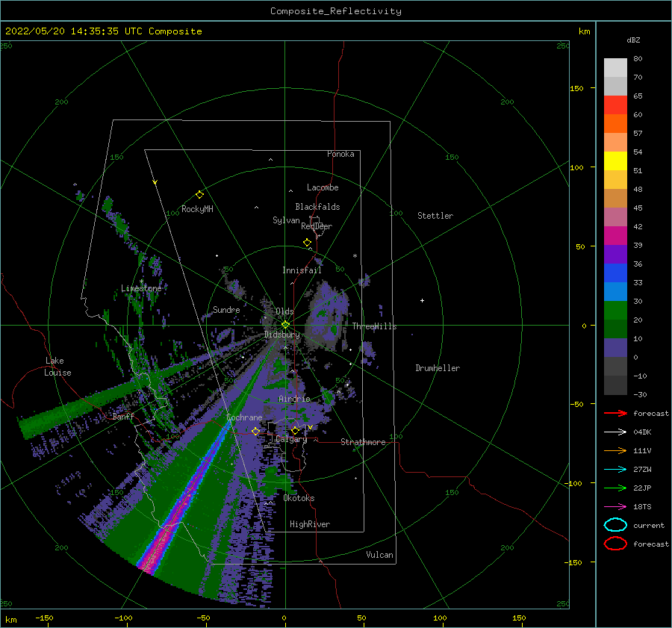Click the Banff town label
This screenshot has width=672, height=628.
point(123,417)
